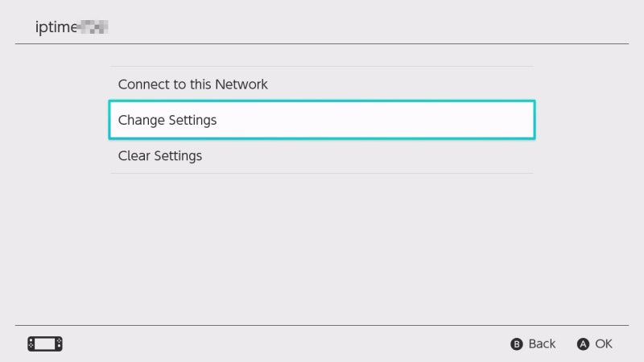Click the Switch console controller icon
The height and width of the screenshot is (362, 644).
45,343
